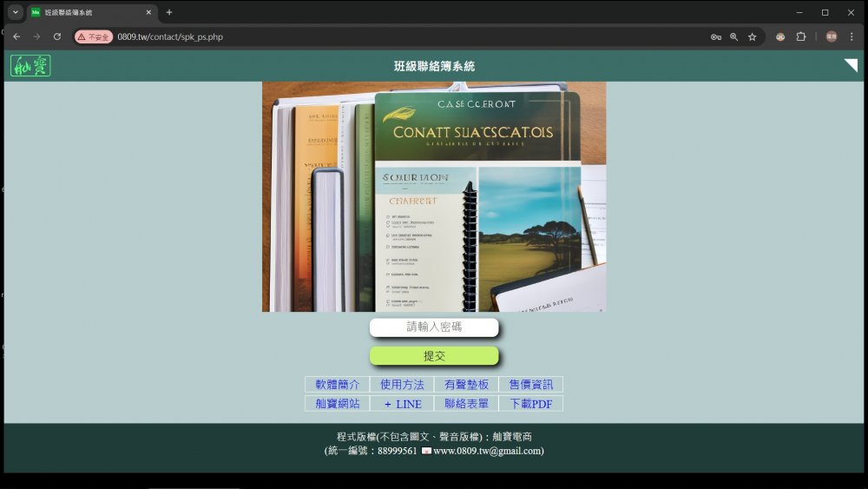This screenshot has width=868, height=489.
Task: Open the 下載PDF link
Action: pyautogui.click(x=530, y=404)
